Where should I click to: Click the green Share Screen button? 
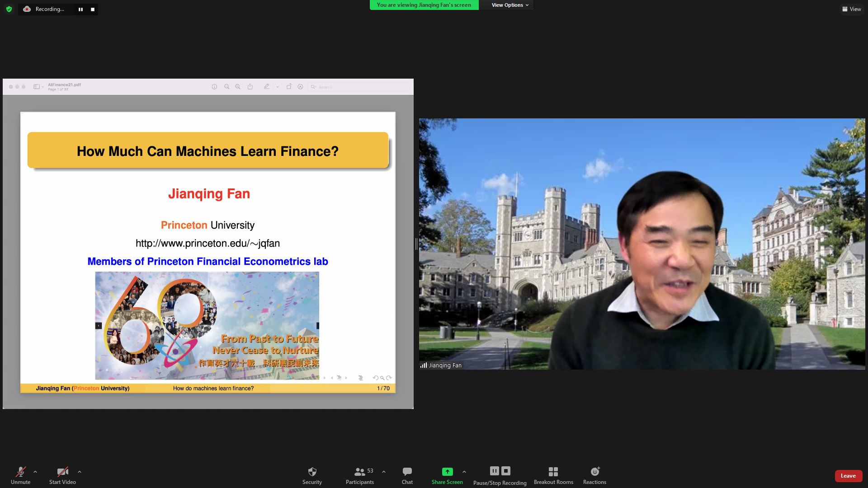447,475
